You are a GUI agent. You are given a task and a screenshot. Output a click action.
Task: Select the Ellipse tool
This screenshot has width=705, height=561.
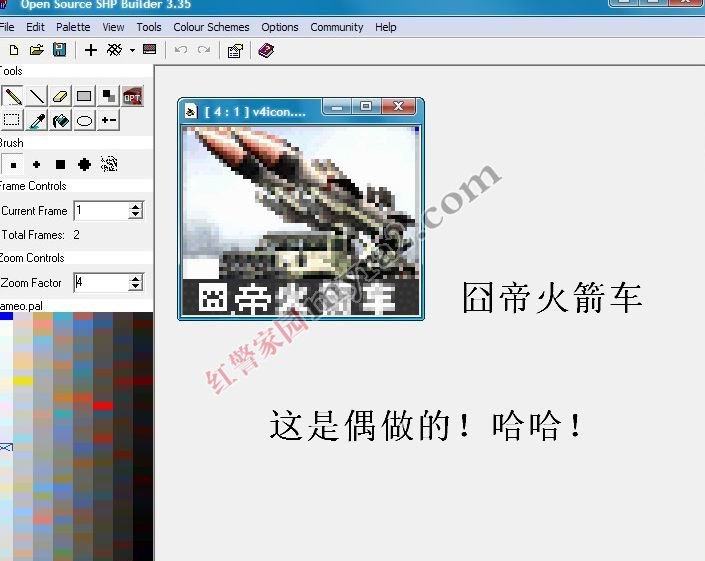[x=85, y=120]
